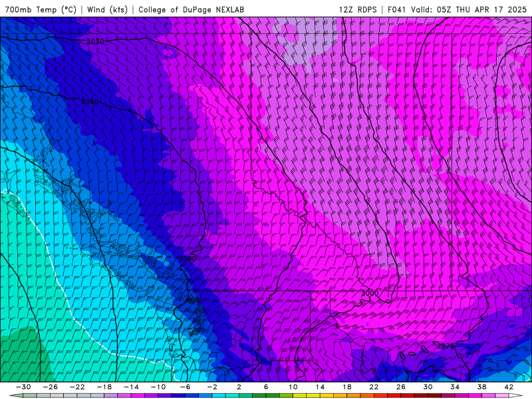The height and width of the screenshot is (399, 532).
Task: Click the '3060' contour label above '3000'
Action: 188,259
